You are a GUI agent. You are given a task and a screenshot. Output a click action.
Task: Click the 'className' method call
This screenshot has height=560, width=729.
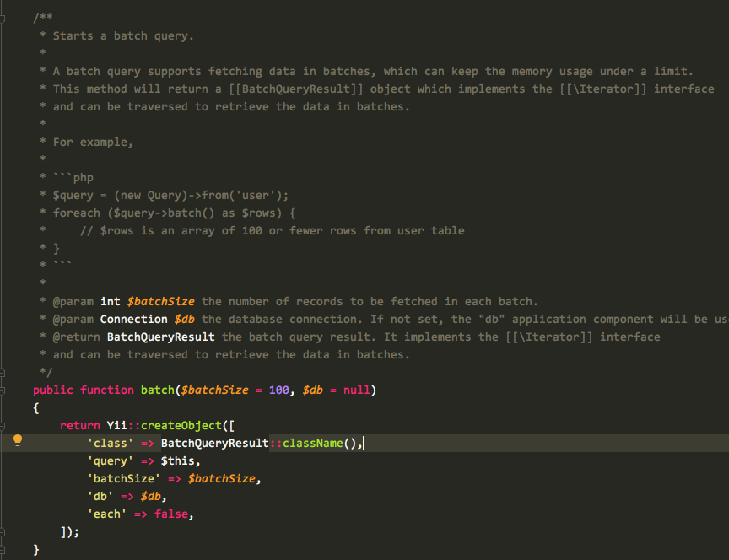312,444
